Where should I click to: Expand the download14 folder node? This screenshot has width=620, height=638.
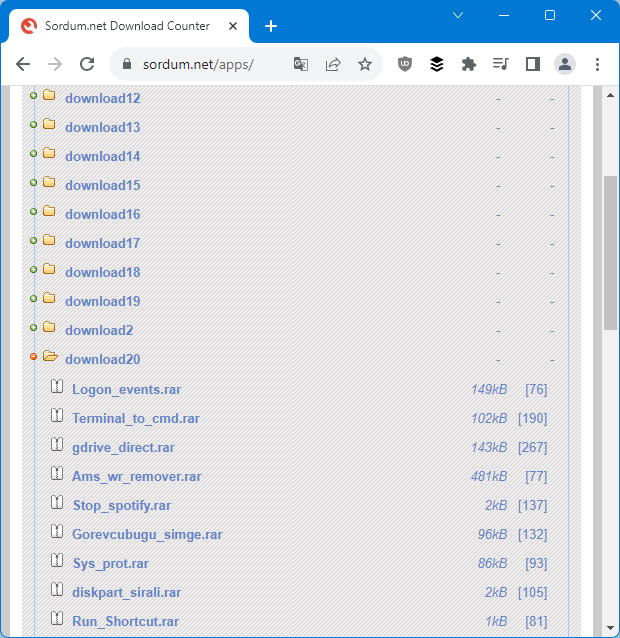33,153
